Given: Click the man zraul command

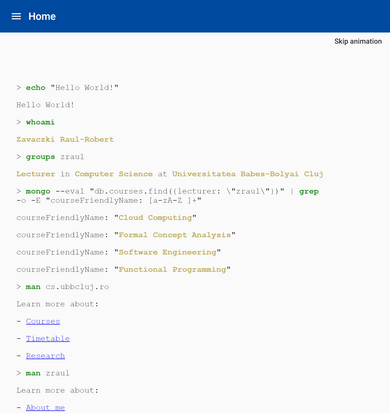Looking at the screenshot, I should (x=48, y=373).
